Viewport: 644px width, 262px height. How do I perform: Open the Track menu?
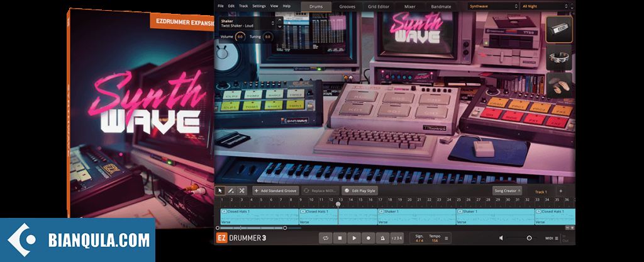click(243, 6)
